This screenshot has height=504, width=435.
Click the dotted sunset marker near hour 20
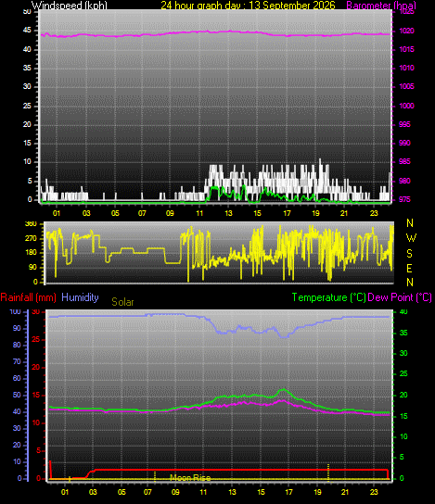tap(328, 472)
